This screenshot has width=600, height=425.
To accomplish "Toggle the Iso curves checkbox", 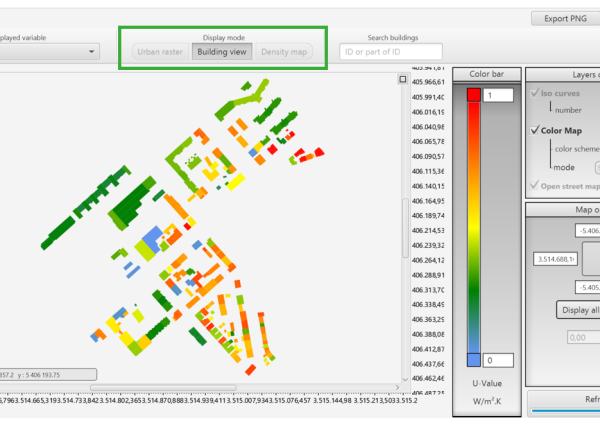I will 535,93.
